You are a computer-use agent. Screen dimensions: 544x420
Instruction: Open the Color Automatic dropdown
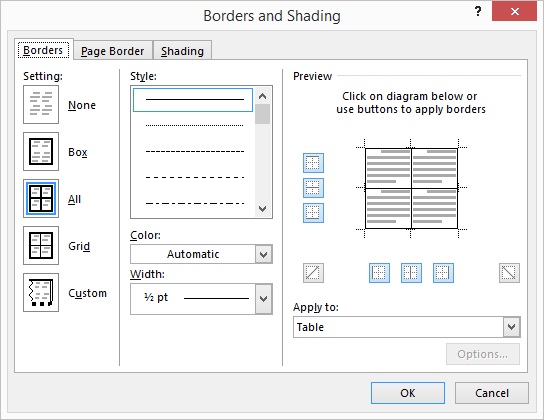point(201,254)
